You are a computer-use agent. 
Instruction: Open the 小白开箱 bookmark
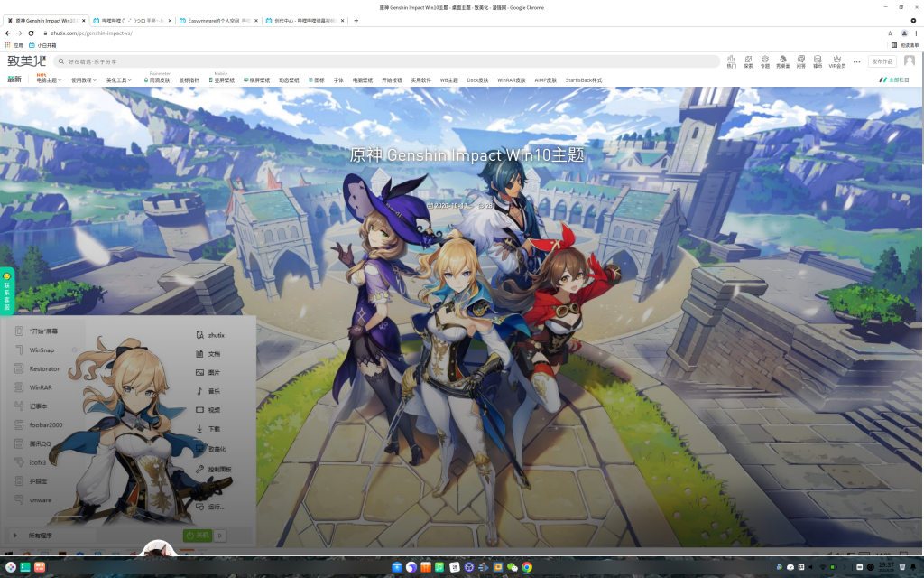(43, 45)
